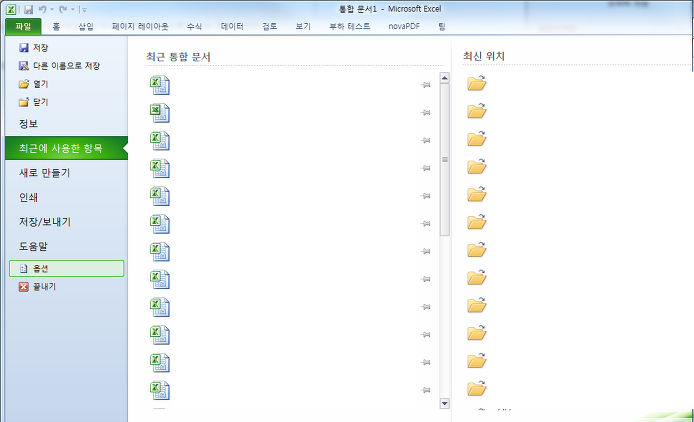The image size is (694, 422).
Task: Click the Save icon in Quick Access Toolbar
Action: pos(29,9)
